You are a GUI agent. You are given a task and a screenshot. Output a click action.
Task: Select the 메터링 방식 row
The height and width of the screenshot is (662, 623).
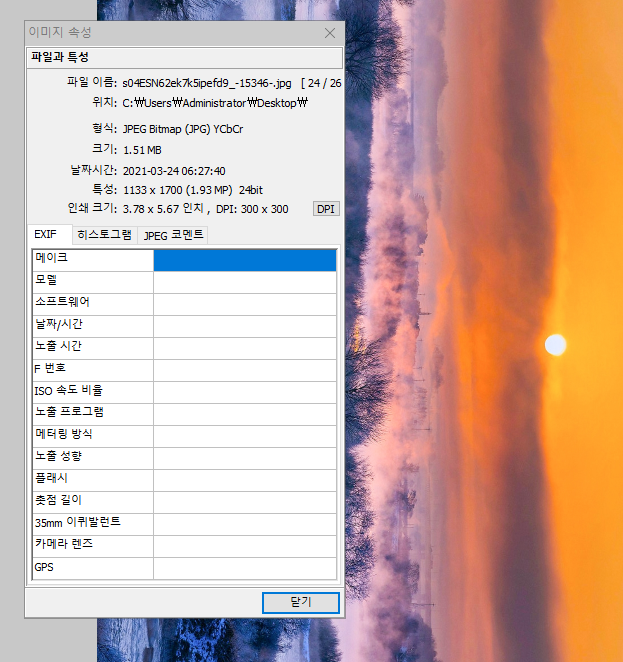(x=184, y=436)
